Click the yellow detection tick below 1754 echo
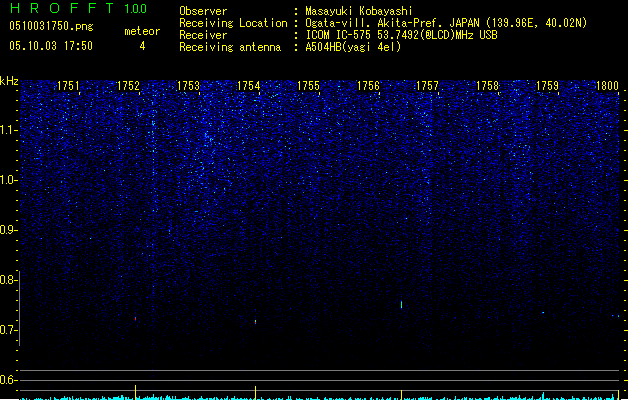 point(256,392)
